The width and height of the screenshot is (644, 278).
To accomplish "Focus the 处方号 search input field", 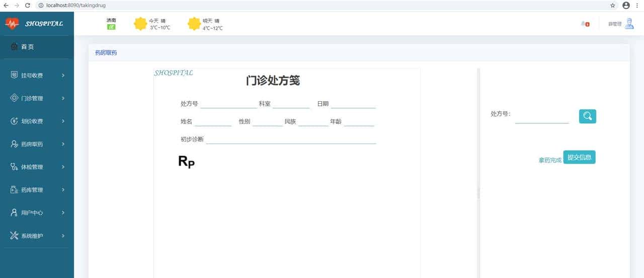I will pyautogui.click(x=542, y=117).
